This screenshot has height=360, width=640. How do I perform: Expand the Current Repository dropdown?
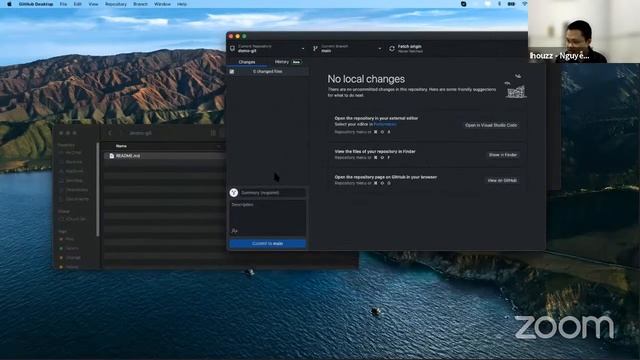pyautogui.click(x=268, y=49)
